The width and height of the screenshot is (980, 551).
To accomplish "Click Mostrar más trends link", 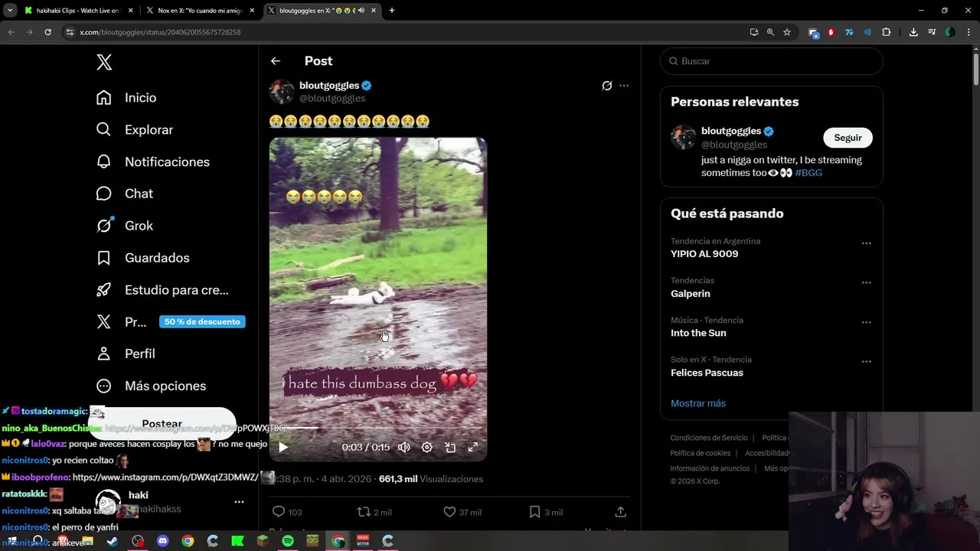I will pyautogui.click(x=698, y=403).
